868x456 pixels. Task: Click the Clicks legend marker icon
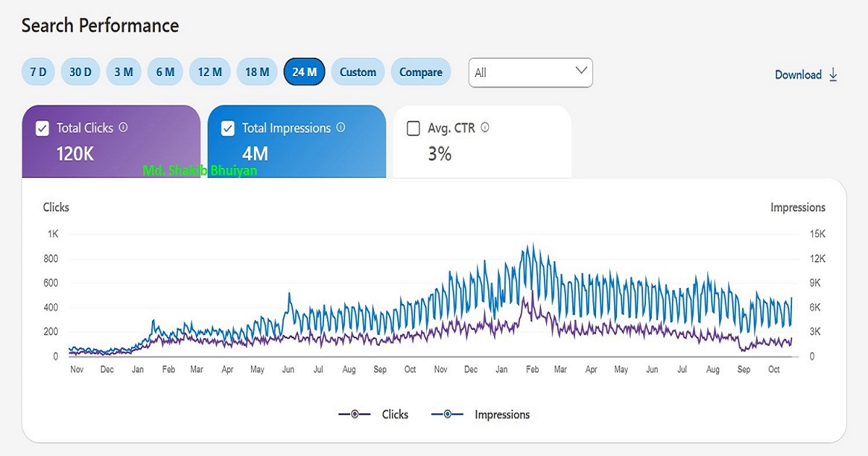click(354, 414)
